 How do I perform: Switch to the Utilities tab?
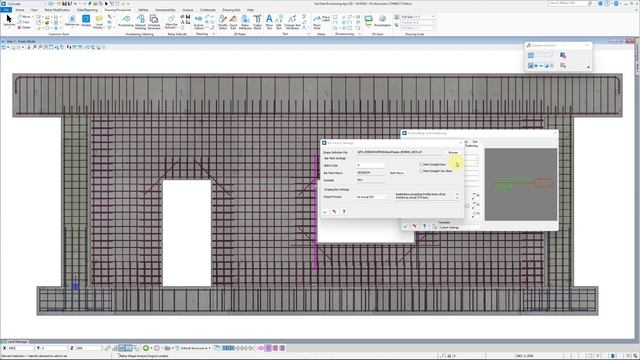click(143, 9)
